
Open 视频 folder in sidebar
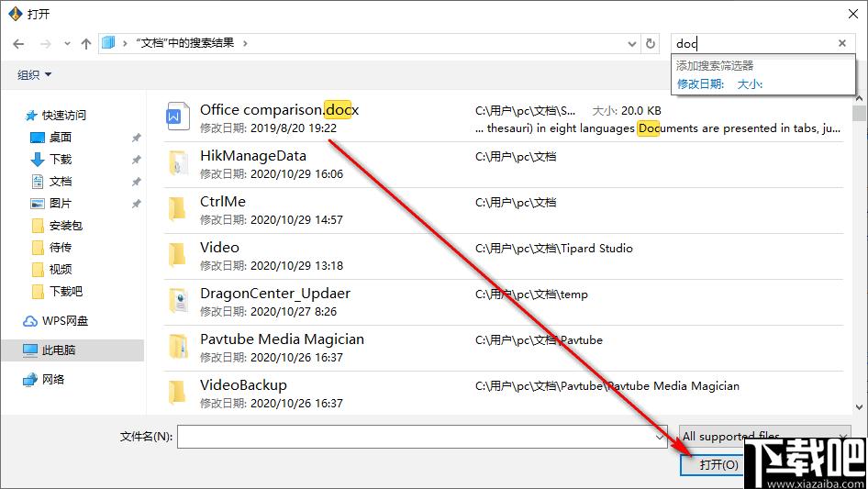coord(51,270)
